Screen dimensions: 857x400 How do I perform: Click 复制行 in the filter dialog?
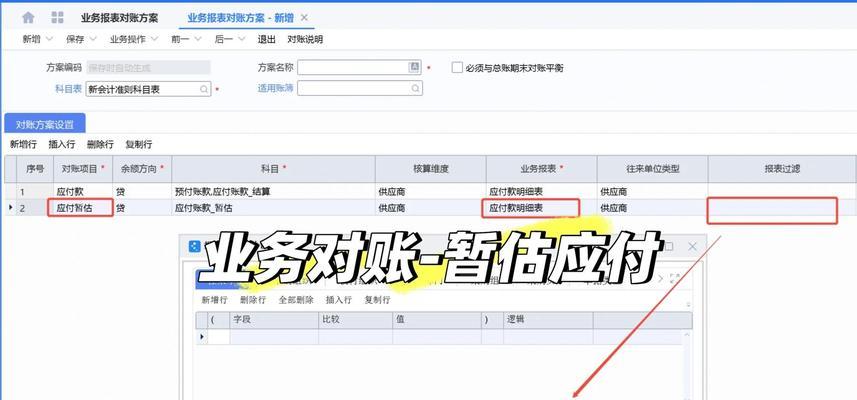378,300
